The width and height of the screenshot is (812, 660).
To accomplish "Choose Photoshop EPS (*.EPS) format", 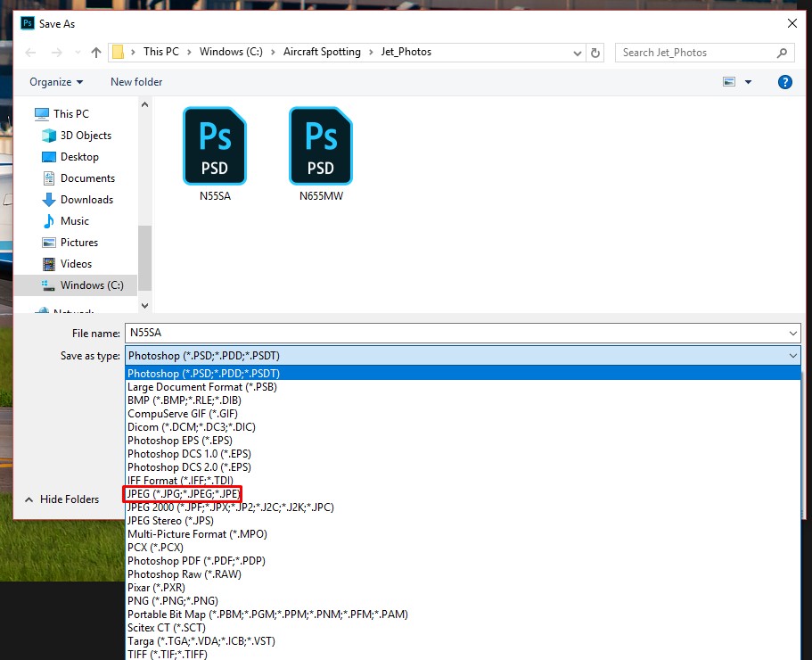I will click(x=463, y=441).
